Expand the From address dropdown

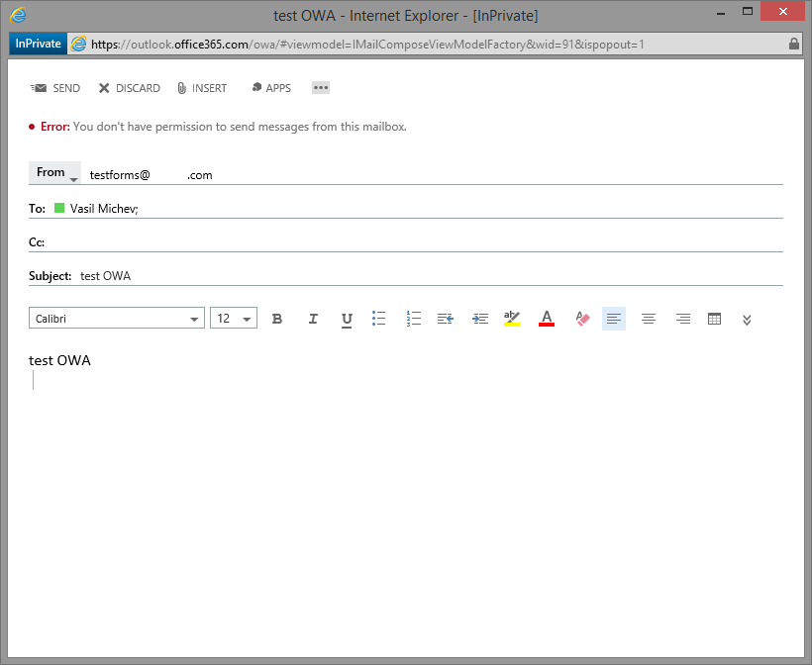(54, 173)
